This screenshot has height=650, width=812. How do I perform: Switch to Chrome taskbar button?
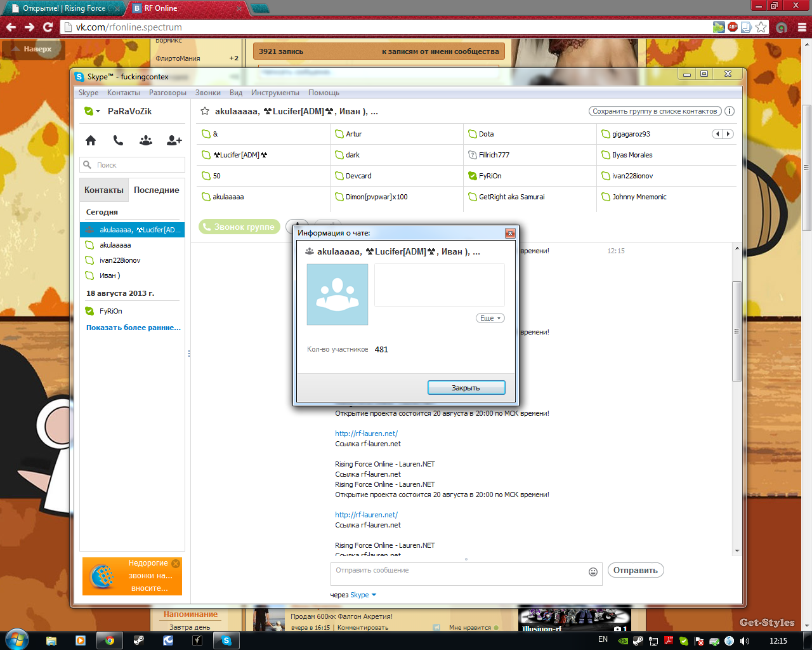(110, 640)
